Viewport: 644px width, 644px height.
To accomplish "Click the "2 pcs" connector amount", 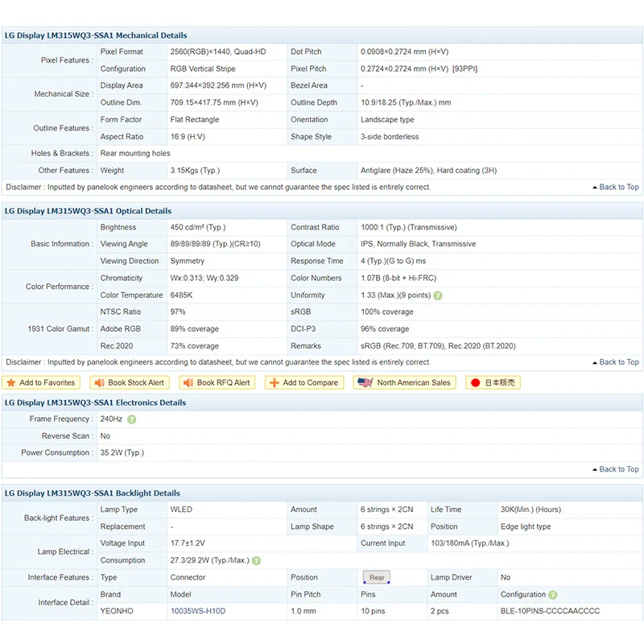I will coord(440,611).
